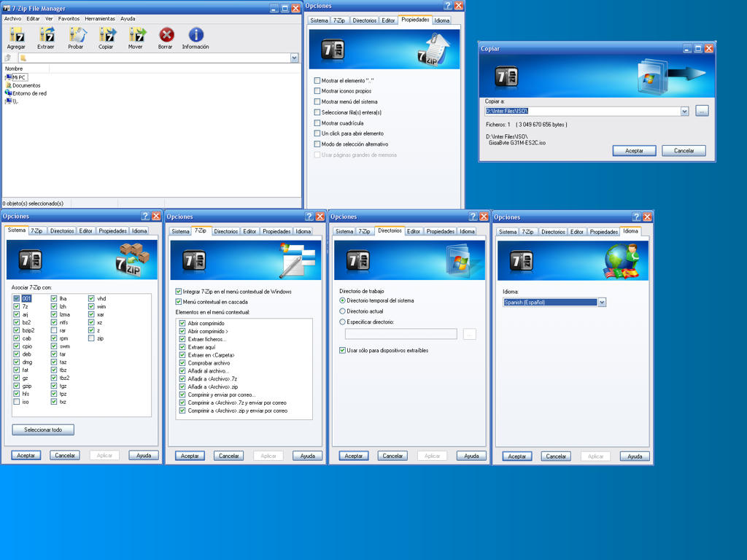This screenshot has height=560, width=747.
Task: Click the help question mark in the Sistema-tab Opciones window
Action: coord(145,216)
